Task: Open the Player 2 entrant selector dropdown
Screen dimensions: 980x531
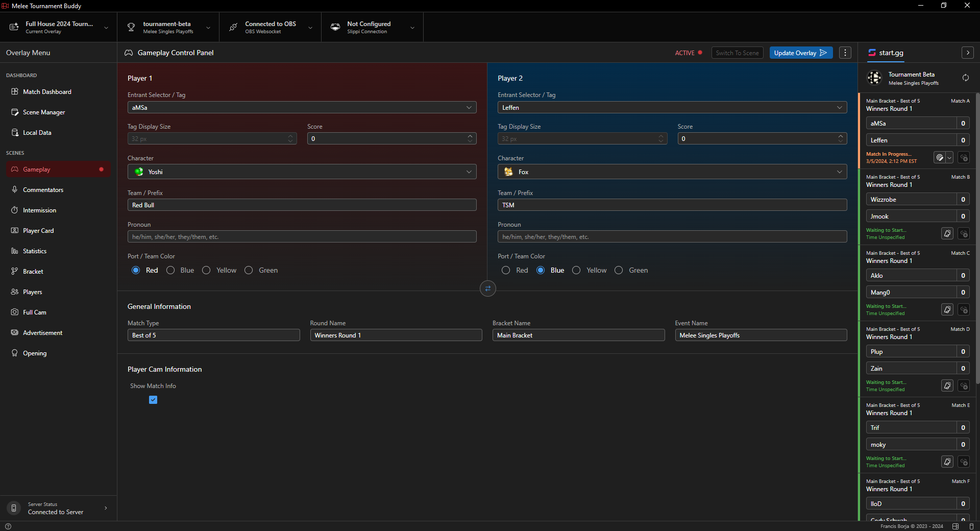Action: (x=672, y=108)
